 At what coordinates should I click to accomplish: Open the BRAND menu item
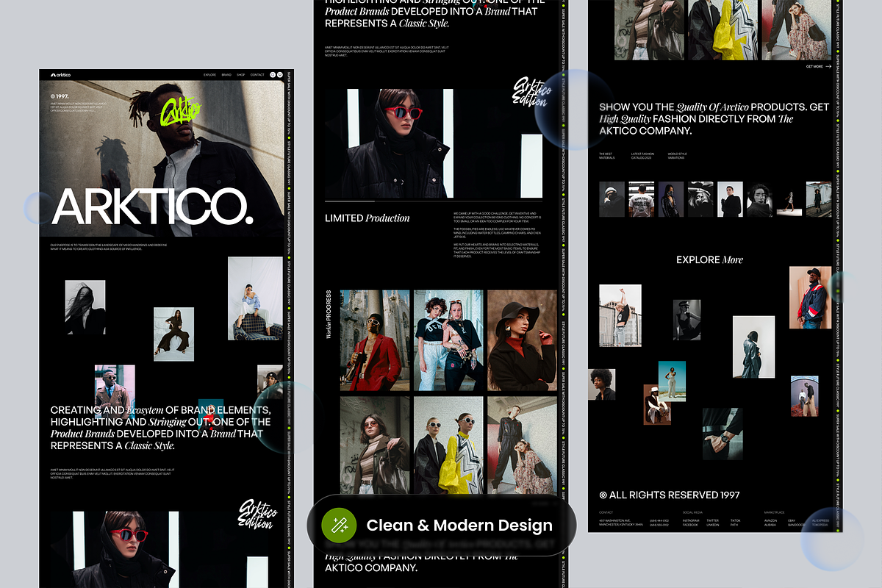pyautogui.click(x=226, y=75)
